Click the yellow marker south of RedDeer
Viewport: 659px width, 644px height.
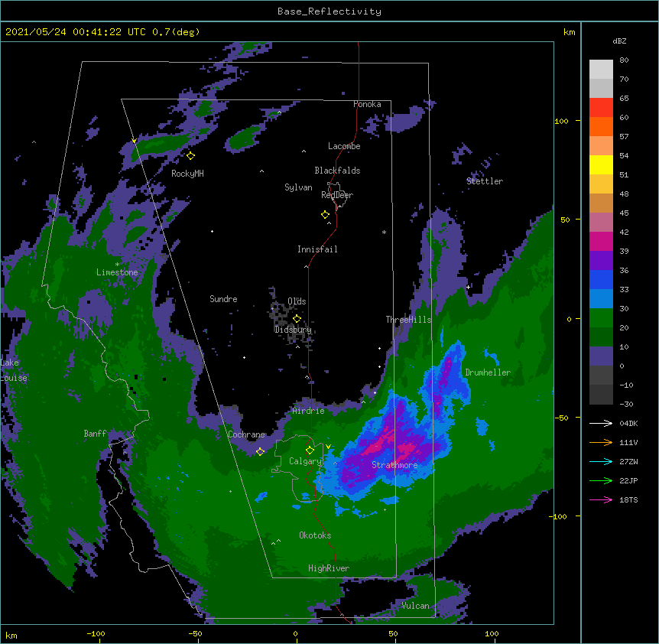click(x=325, y=215)
